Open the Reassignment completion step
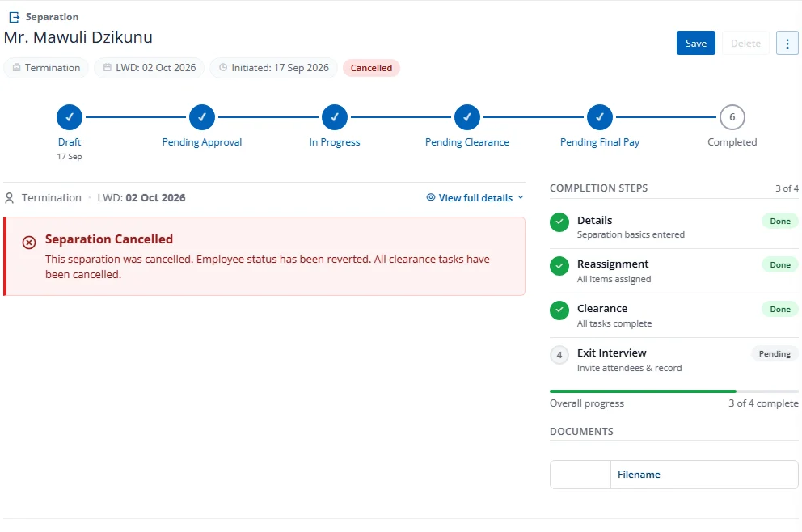 (x=673, y=271)
